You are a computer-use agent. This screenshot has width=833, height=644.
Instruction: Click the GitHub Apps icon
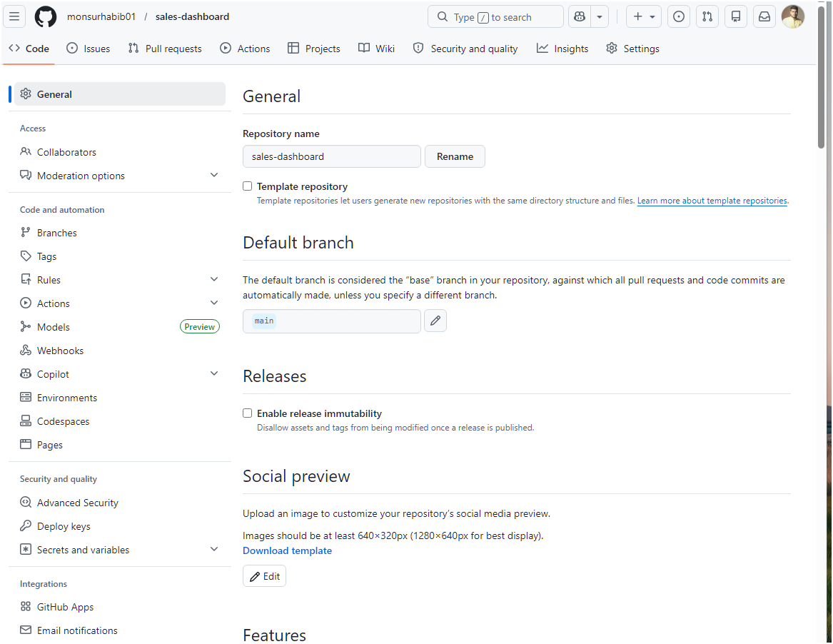click(26, 606)
